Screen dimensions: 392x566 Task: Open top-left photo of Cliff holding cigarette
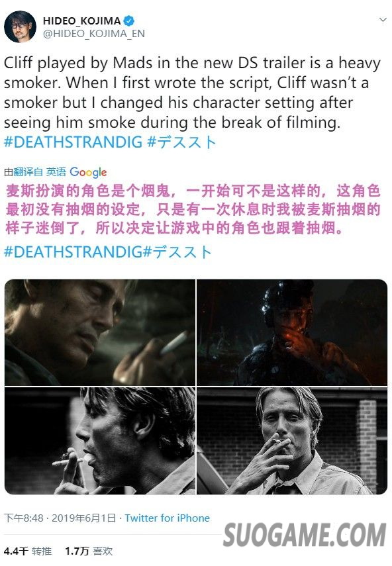point(99,332)
